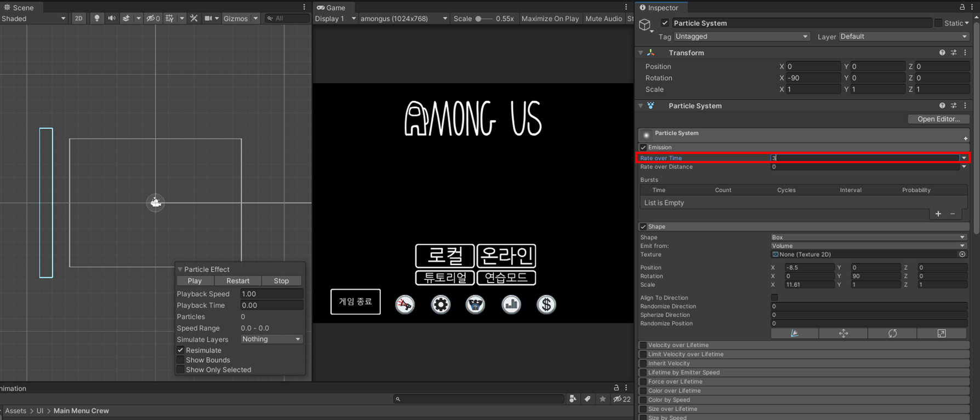The height and width of the screenshot is (420, 980).
Task: Open scene effects dropdown arrow
Action: pos(138,18)
